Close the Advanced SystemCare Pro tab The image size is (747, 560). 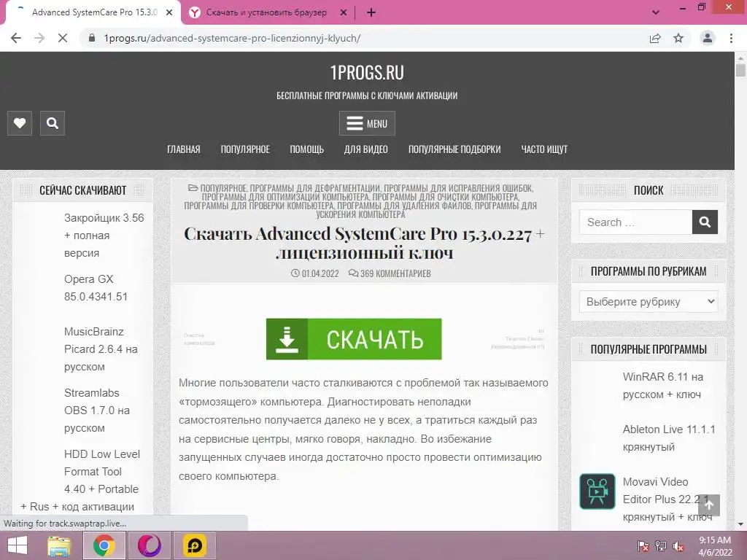coord(169,13)
